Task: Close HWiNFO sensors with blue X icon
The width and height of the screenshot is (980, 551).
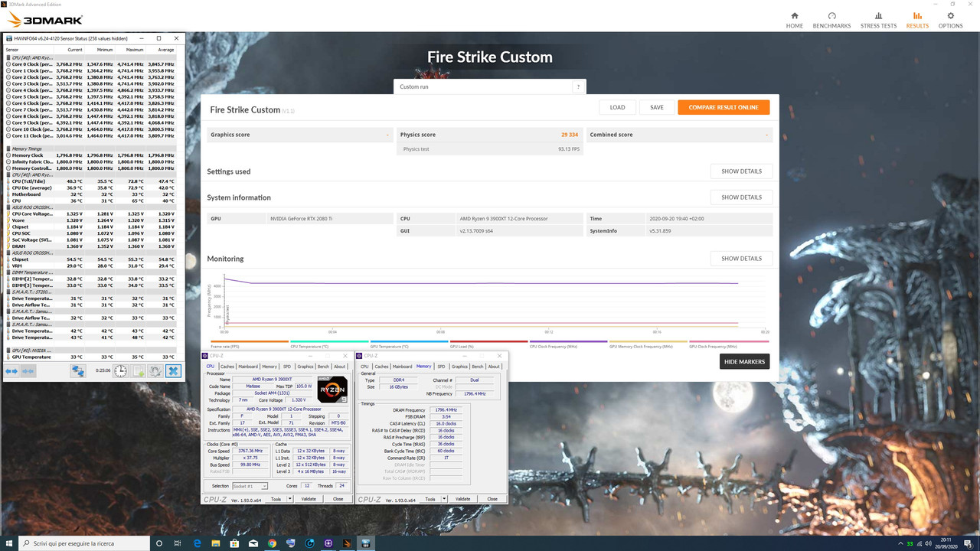Action: click(x=174, y=371)
